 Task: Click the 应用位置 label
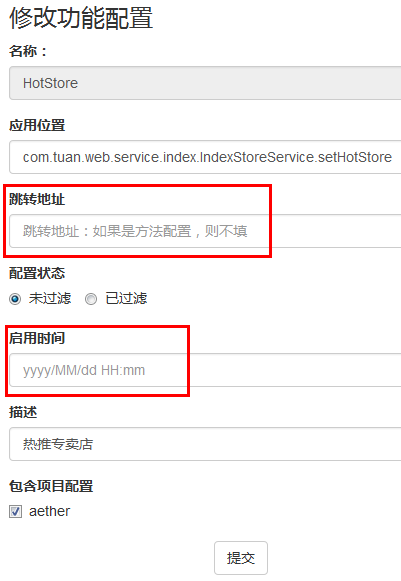[x=37, y=125]
